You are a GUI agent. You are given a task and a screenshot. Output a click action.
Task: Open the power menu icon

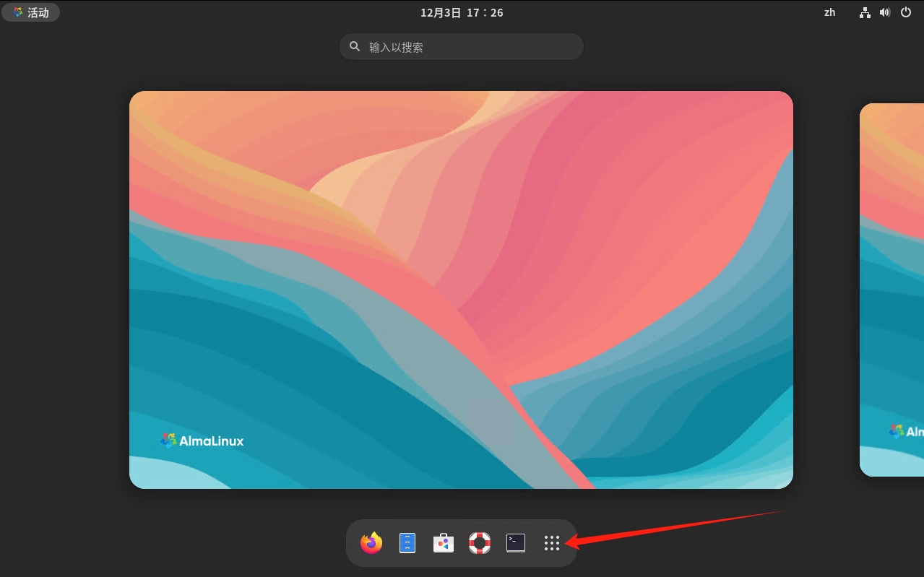(x=906, y=12)
